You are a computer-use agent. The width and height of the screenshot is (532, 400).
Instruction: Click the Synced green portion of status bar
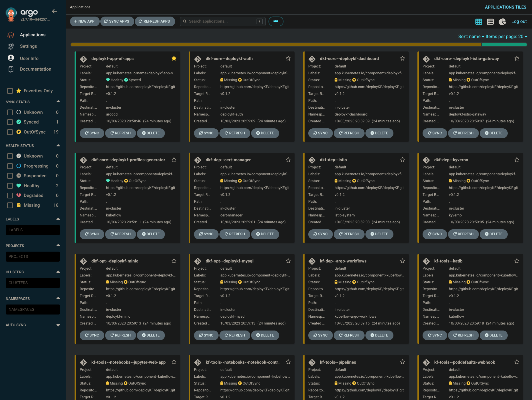pos(504,45)
